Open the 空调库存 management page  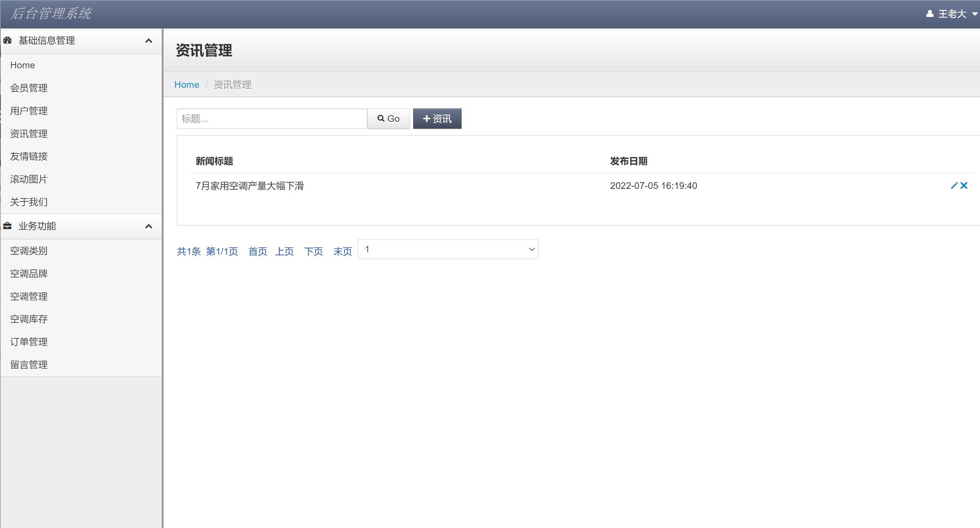[28, 319]
